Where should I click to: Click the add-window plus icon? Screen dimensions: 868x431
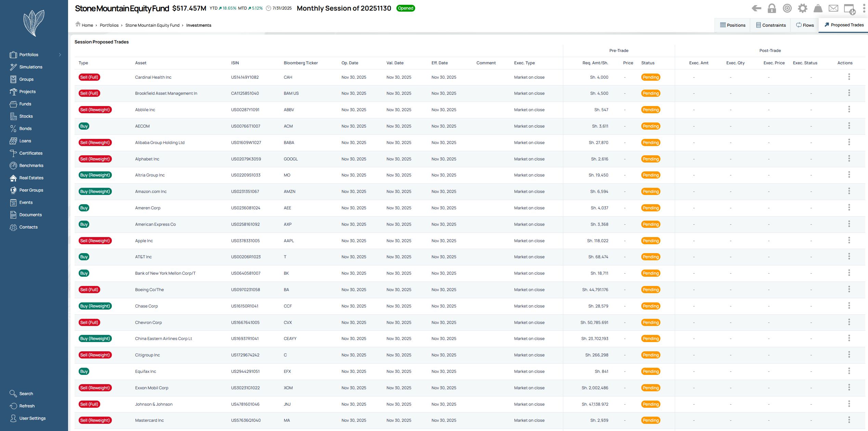[x=849, y=9]
